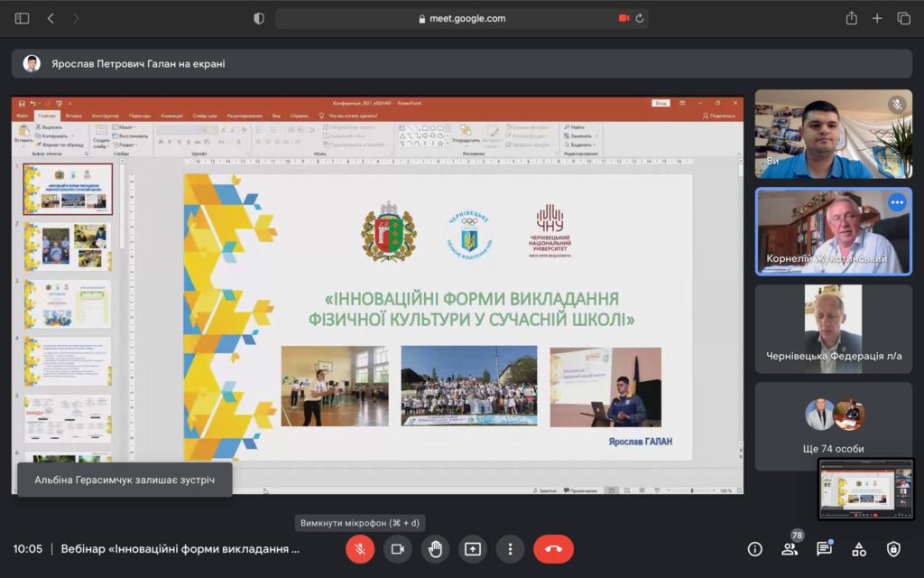Open the Safari share icon

[851, 18]
